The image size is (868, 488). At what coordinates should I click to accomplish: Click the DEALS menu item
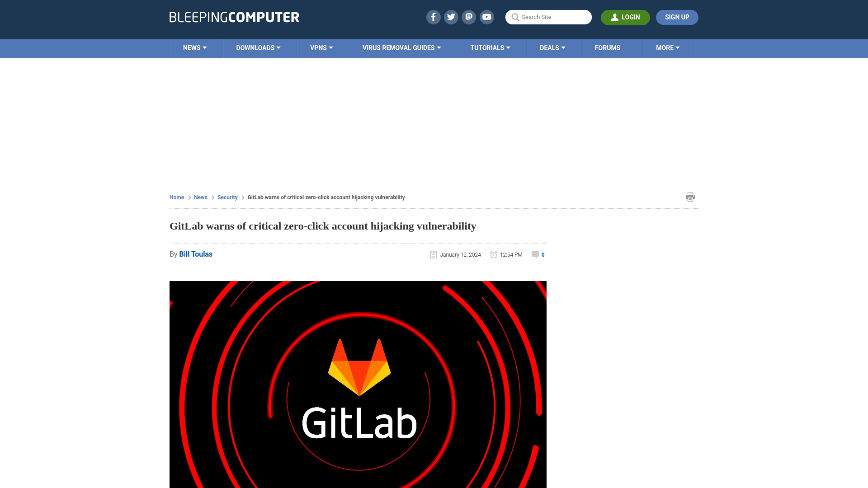tap(552, 47)
